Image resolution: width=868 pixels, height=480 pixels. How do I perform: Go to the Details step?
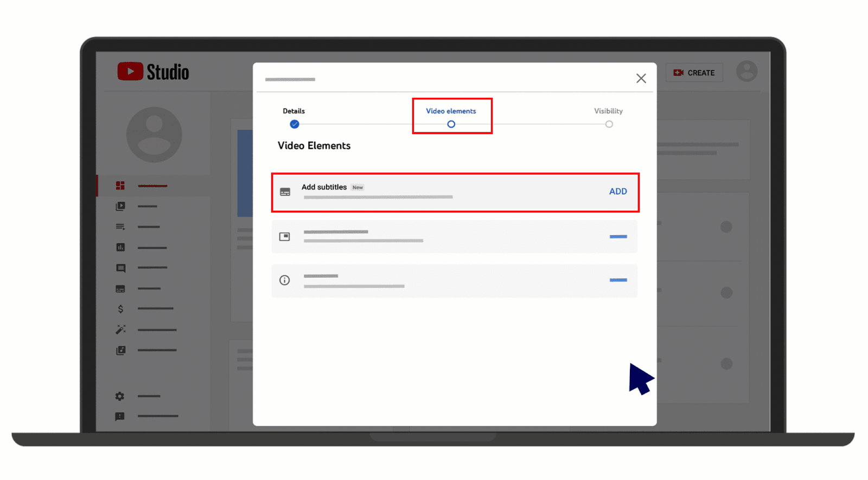click(x=294, y=118)
